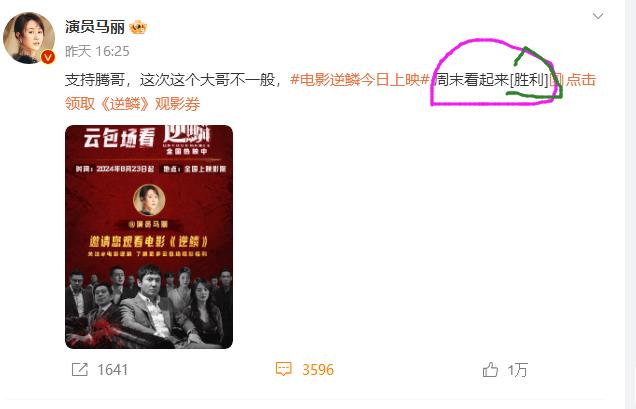Open the 逆鳞 movie poster image
Image resolution: width=636 pixels, height=409 pixels.
click(149, 237)
